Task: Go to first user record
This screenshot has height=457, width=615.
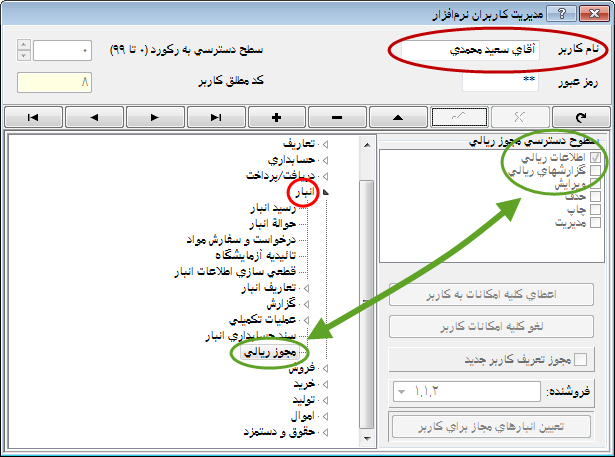Action: (33, 117)
